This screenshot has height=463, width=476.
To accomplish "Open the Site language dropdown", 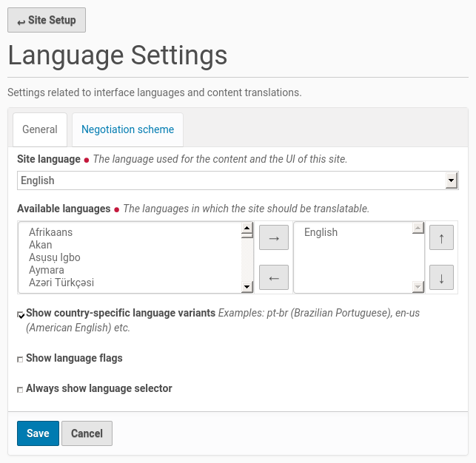I will tap(230, 180).
